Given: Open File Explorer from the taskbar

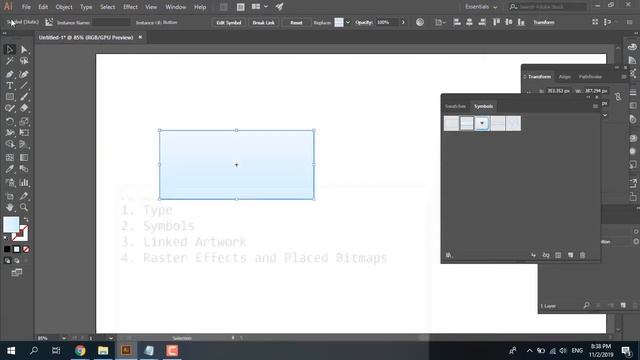Looking at the screenshot, I should (103, 350).
